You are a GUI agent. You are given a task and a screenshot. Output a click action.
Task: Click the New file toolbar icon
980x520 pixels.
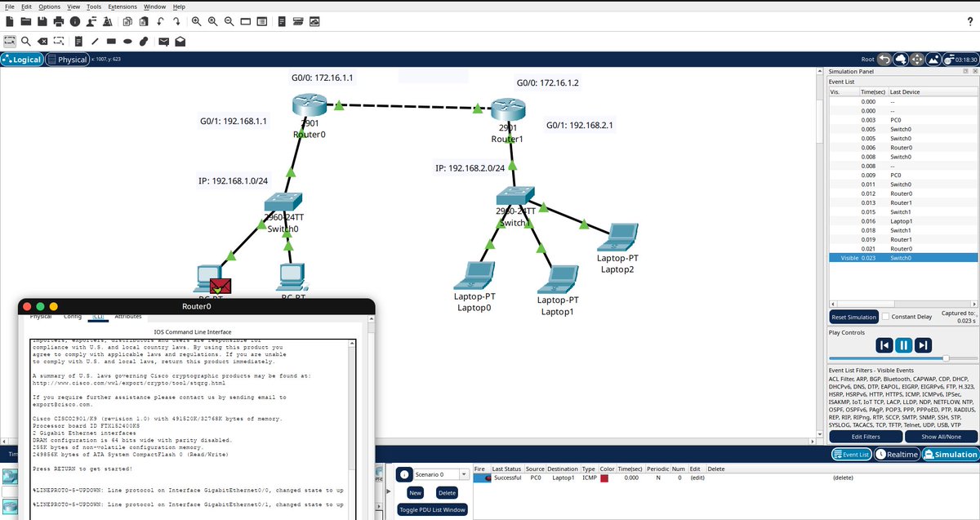point(9,21)
